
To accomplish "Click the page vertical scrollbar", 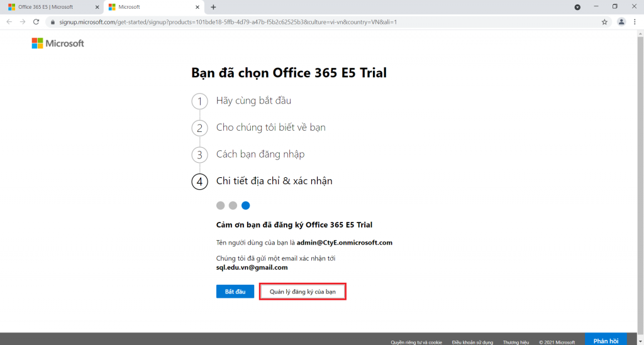I will pyautogui.click(x=640, y=185).
